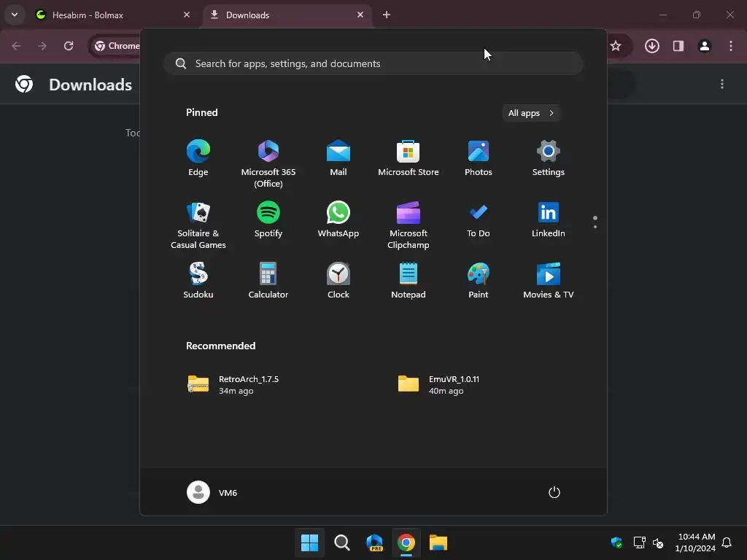Image resolution: width=747 pixels, height=560 pixels.
Task: Expand Chrome tab search dropdown
Action: pyautogui.click(x=15, y=15)
